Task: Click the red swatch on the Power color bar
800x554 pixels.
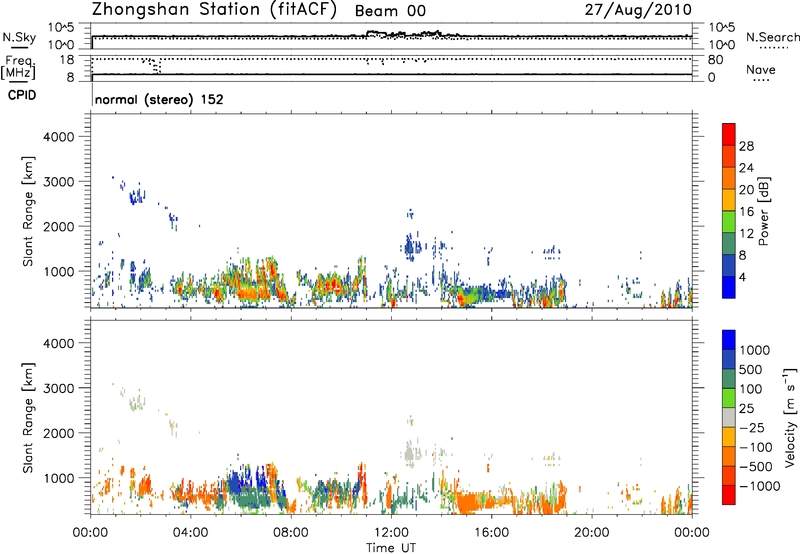Action: tap(729, 134)
